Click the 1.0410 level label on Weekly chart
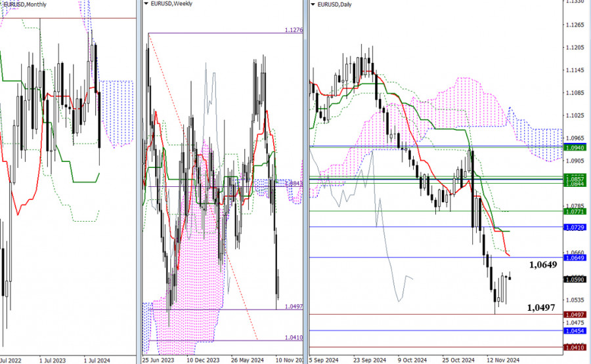Screen dimensions: 591x364 (294, 338)
